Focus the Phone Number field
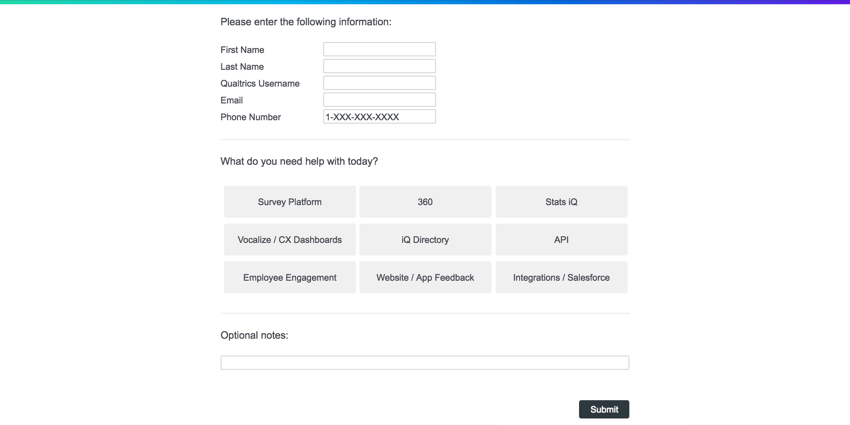This screenshot has height=425, width=850. [379, 117]
